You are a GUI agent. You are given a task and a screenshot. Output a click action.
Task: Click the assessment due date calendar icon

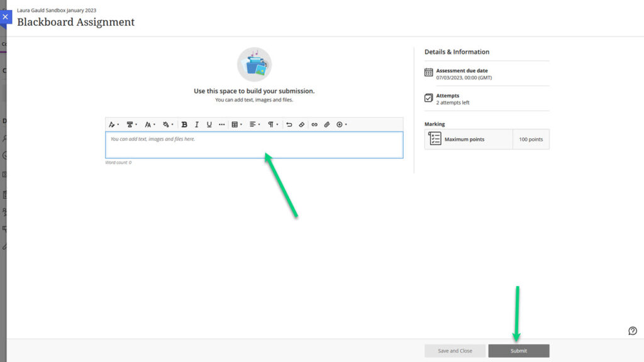(x=428, y=72)
